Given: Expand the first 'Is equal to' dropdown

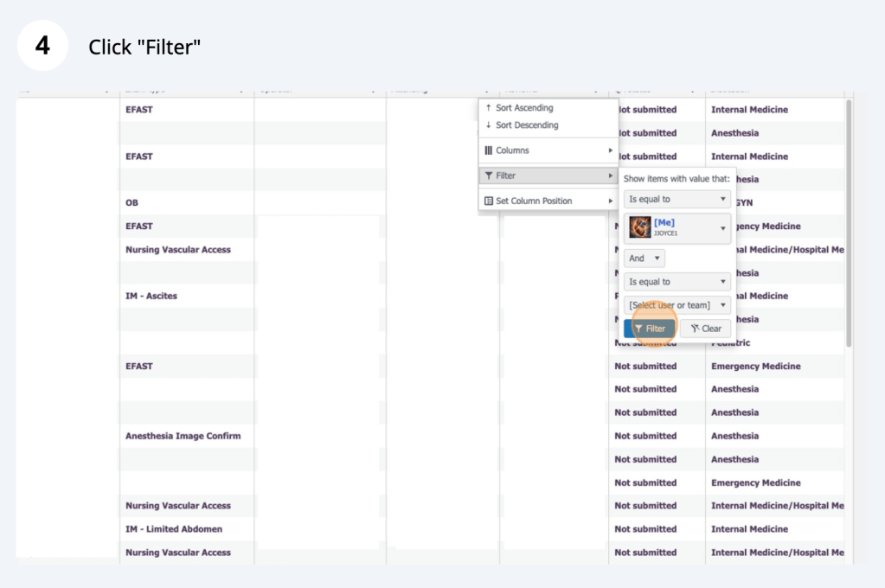Looking at the screenshot, I should (677, 199).
